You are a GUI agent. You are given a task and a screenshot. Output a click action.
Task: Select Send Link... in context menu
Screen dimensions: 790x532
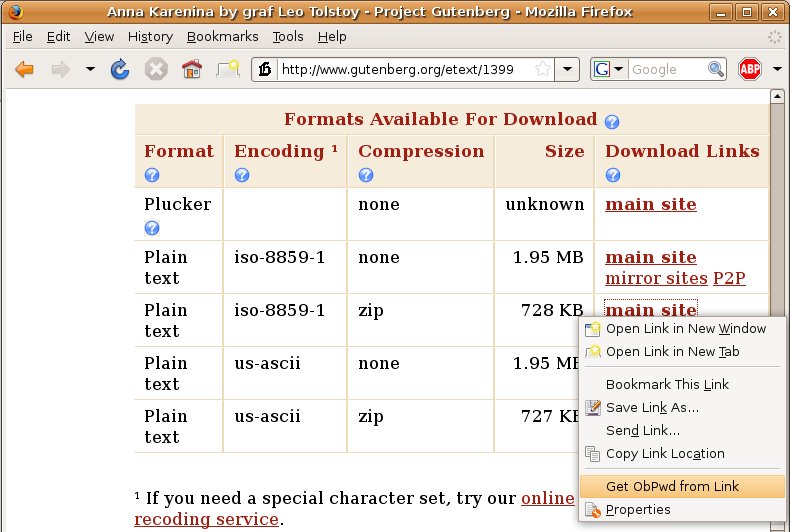click(x=683, y=431)
